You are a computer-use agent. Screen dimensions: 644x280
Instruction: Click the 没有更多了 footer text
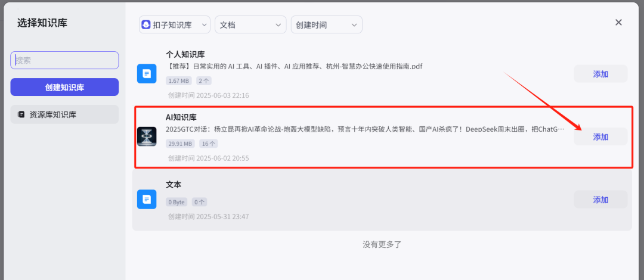382,245
